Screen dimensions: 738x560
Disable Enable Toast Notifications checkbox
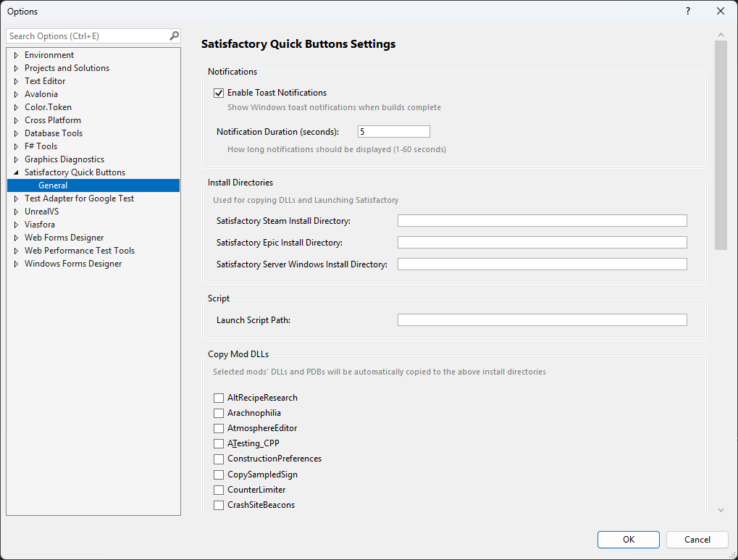(219, 93)
